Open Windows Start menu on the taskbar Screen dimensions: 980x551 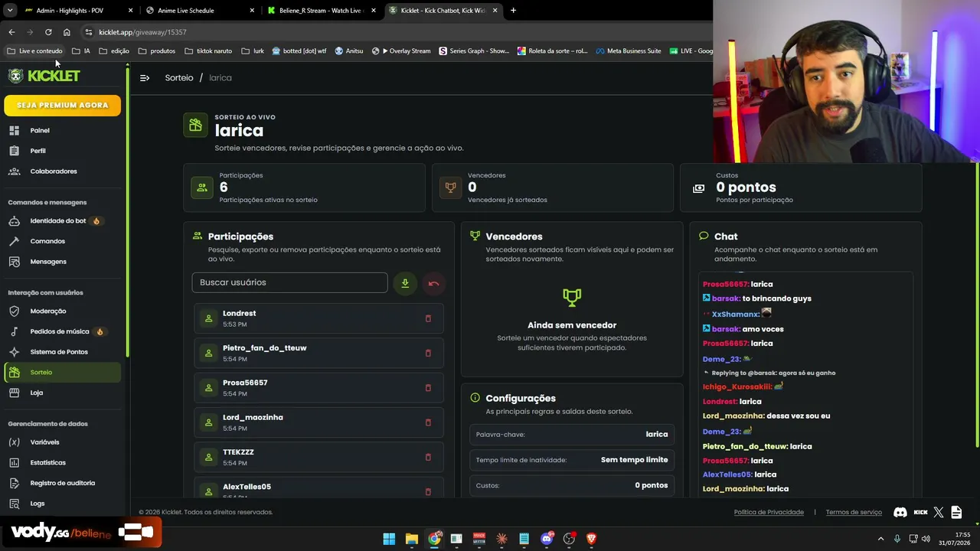click(389, 539)
